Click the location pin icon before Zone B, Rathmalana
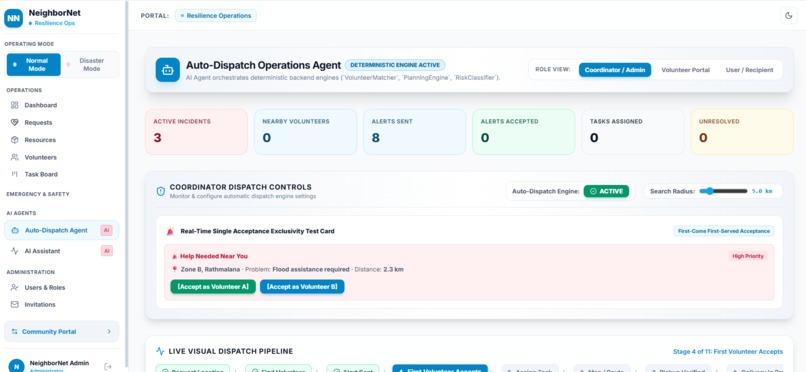Viewport: 806px width, 372px height. (x=175, y=269)
